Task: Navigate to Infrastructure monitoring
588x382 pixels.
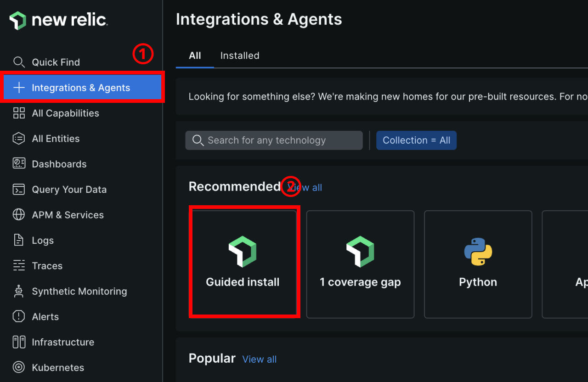Action: point(63,342)
